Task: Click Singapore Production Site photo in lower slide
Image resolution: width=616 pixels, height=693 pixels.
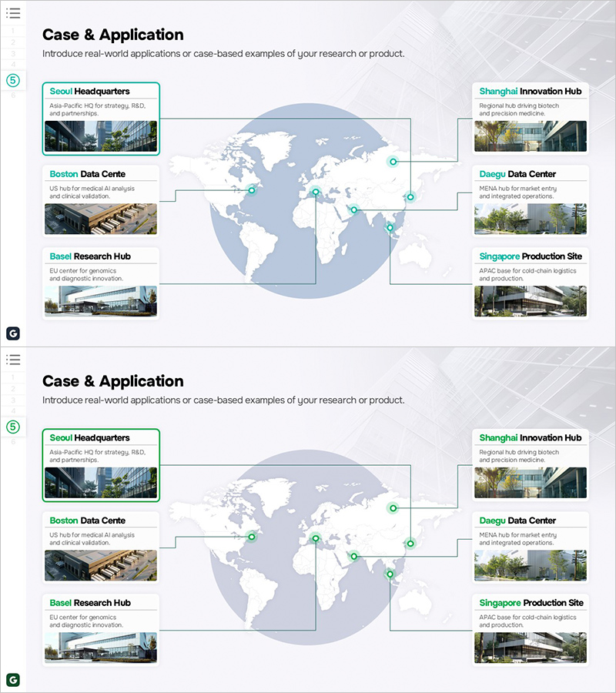Action: [x=531, y=648]
